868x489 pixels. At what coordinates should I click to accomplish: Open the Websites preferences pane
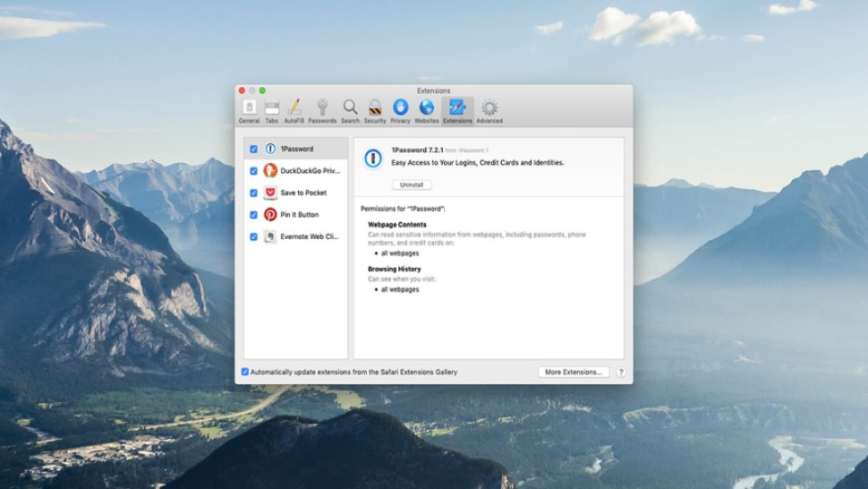pos(426,111)
